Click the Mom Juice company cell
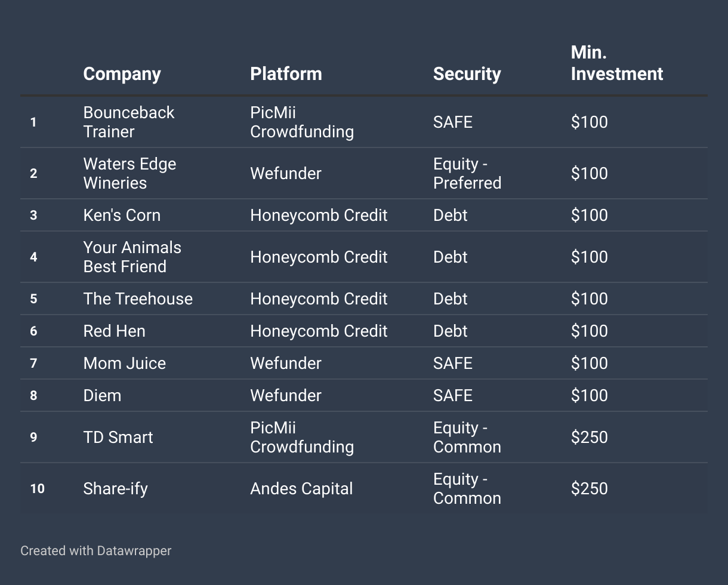The width and height of the screenshot is (728, 585). pyautogui.click(x=124, y=363)
